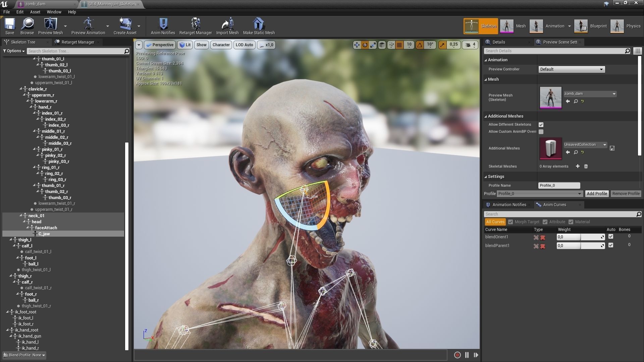Open the Profile_0 profile dropdown

(540, 194)
